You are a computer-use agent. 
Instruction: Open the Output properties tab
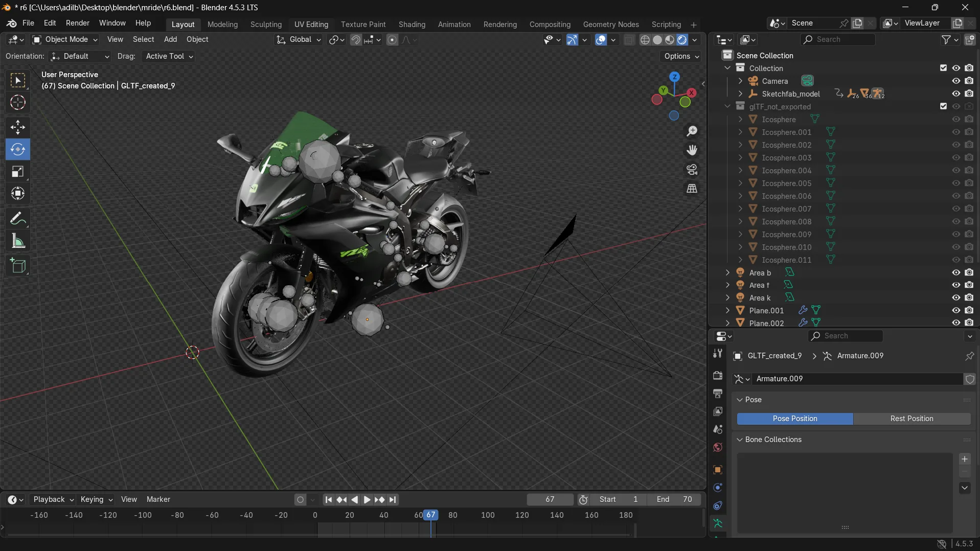coord(718,393)
